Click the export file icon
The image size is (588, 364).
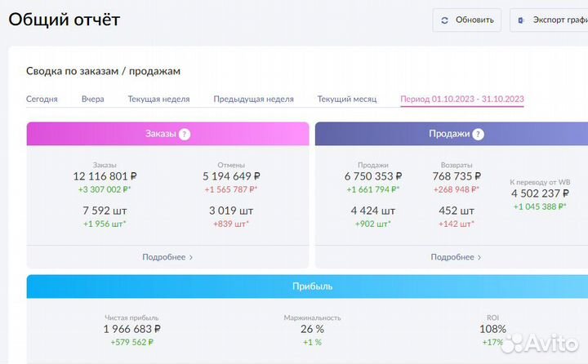click(x=521, y=20)
